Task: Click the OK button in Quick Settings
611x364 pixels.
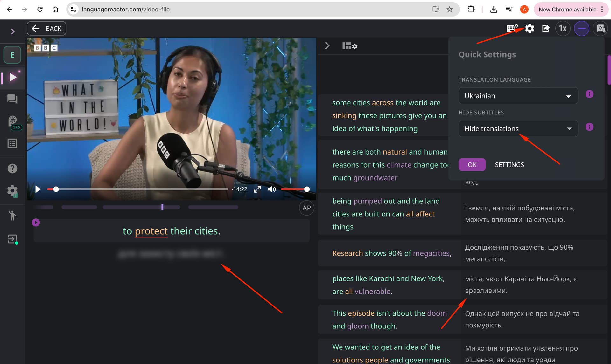Action: [472, 165]
